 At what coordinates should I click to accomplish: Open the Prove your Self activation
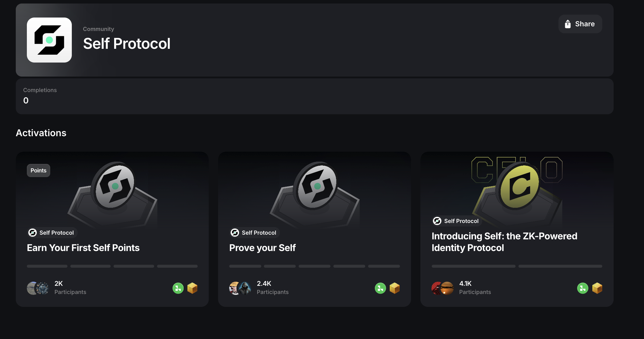[x=262, y=248]
